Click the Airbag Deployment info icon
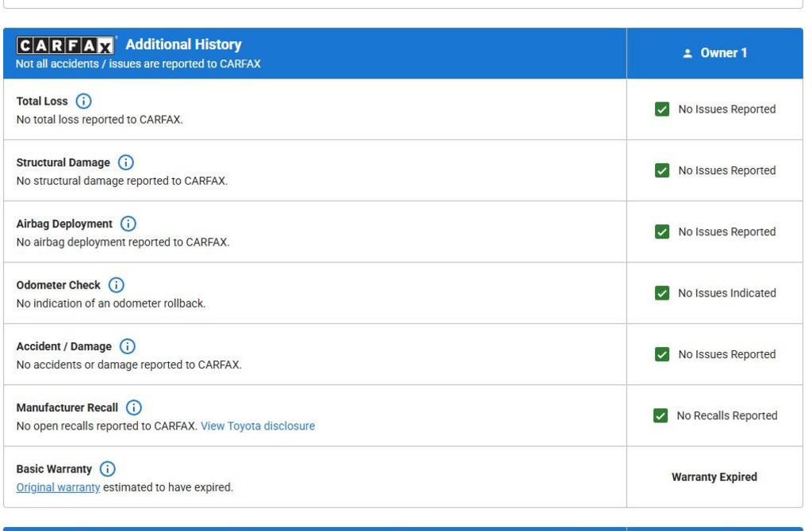812x531 pixels. (x=128, y=223)
